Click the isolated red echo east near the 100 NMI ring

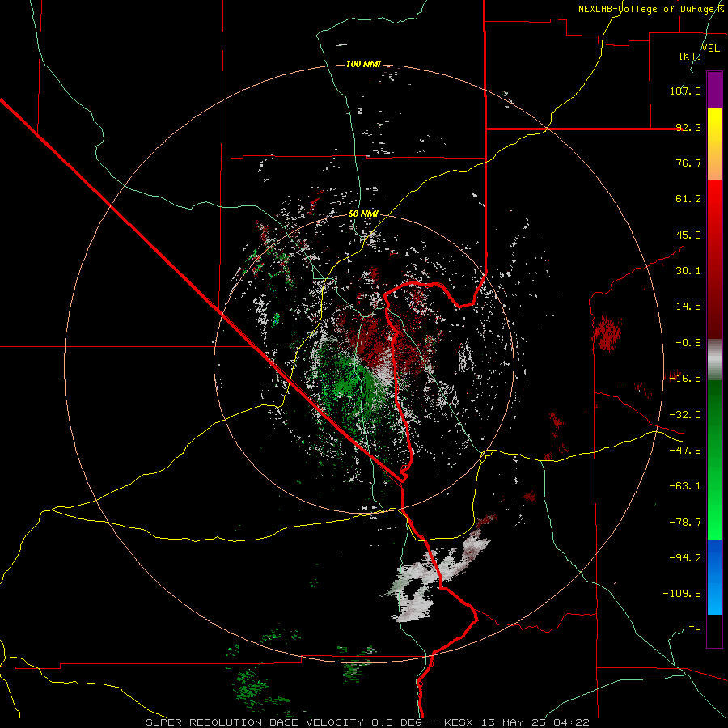(607, 332)
